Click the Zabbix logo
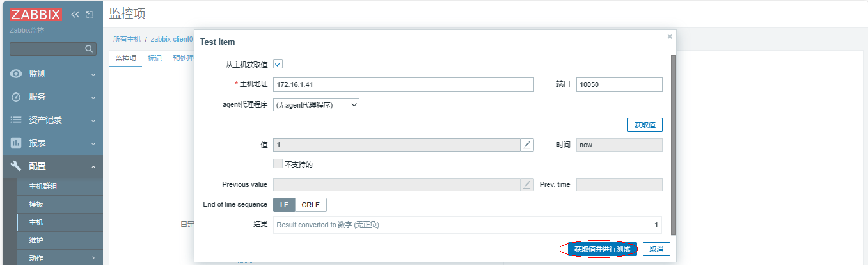Viewport: 868px width, 265px height. click(x=36, y=15)
